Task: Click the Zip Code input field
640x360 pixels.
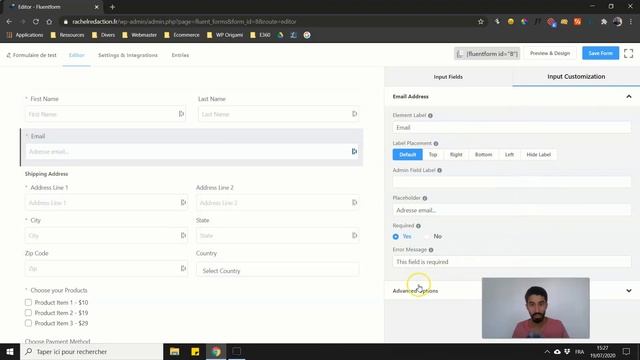Action: click(x=106, y=269)
